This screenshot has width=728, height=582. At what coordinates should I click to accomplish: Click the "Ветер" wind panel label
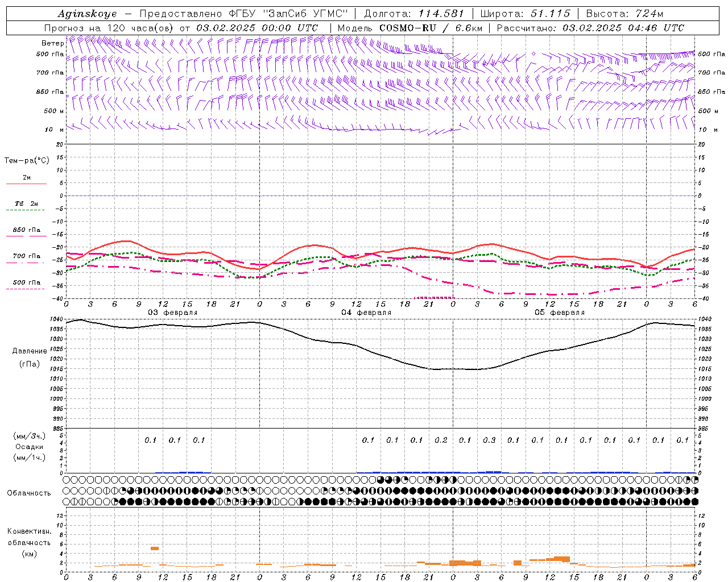pos(53,43)
